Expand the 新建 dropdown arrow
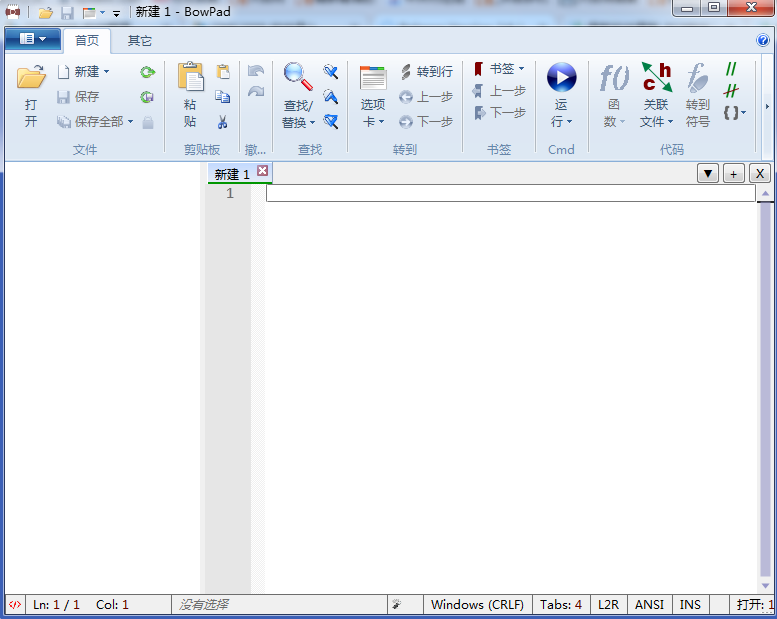Image resolution: width=777 pixels, height=619 pixels. point(107,72)
